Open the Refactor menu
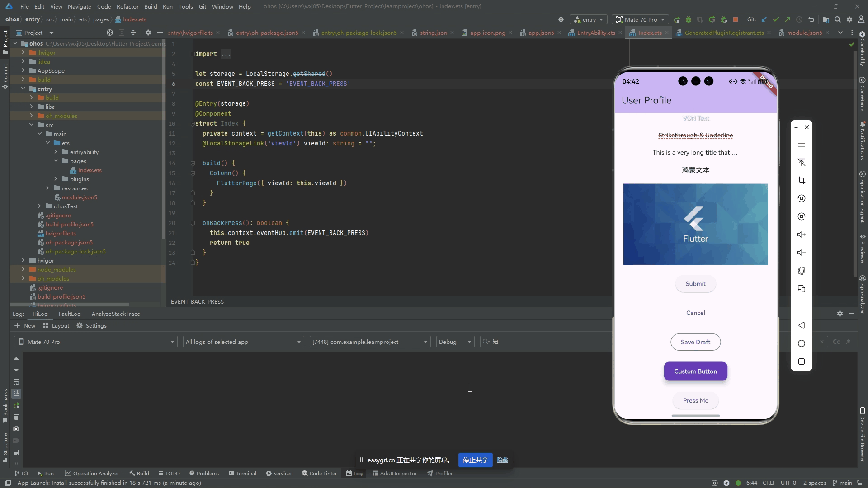868x488 pixels. click(x=127, y=6)
